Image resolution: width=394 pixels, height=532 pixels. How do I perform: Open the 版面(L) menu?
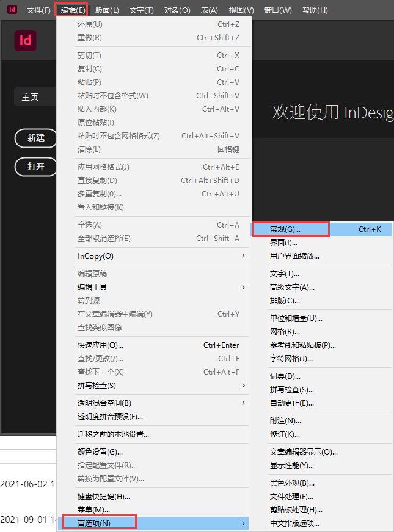tap(107, 10)
